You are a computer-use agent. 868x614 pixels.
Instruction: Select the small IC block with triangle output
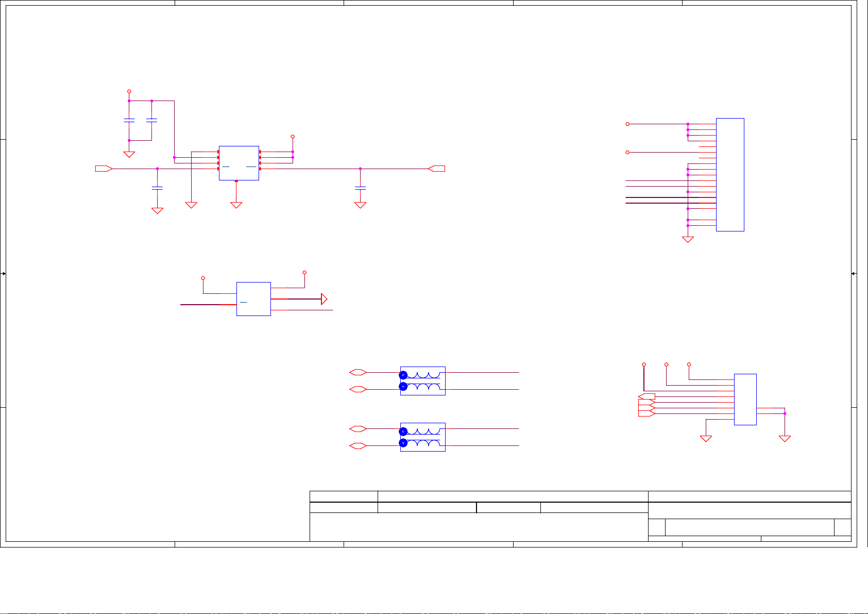pos(253,299)
